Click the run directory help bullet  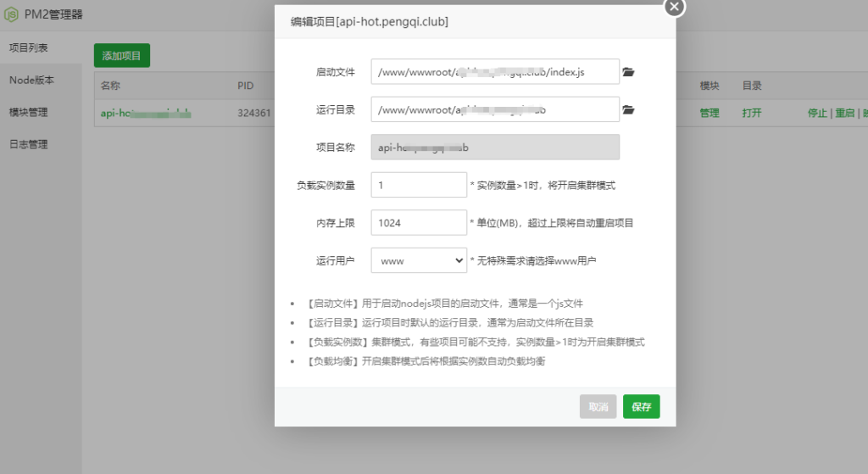pos(449,323)
